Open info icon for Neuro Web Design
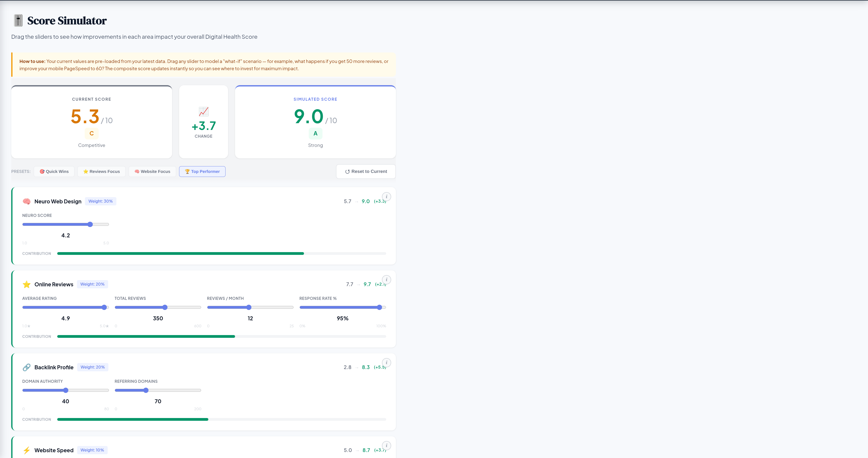868x458 pixels. (386, 196)
